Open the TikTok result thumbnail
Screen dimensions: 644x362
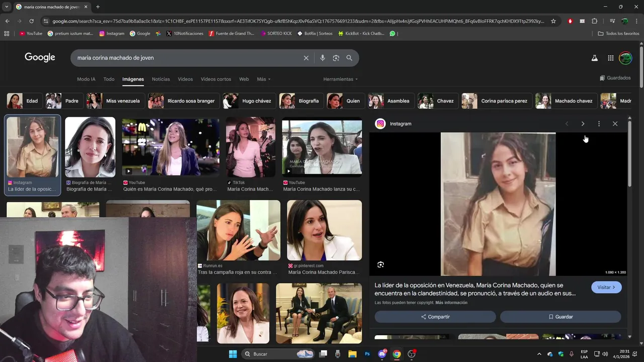coord(251,147)
